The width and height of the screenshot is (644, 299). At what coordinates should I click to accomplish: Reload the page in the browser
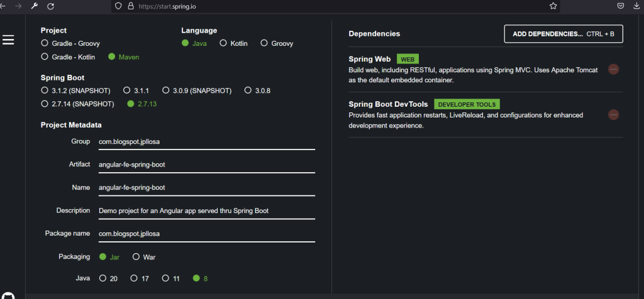(50, 6)
